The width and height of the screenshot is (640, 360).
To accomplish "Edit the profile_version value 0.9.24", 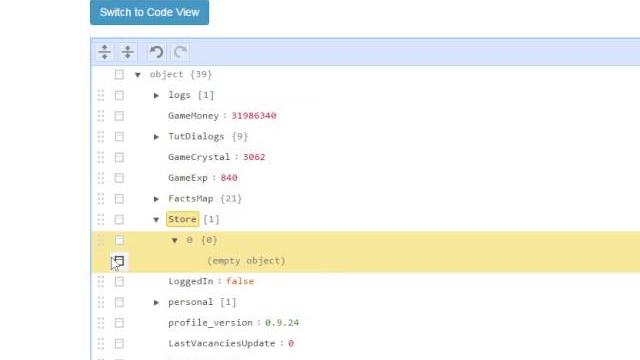I will click(x=282, y=323).
